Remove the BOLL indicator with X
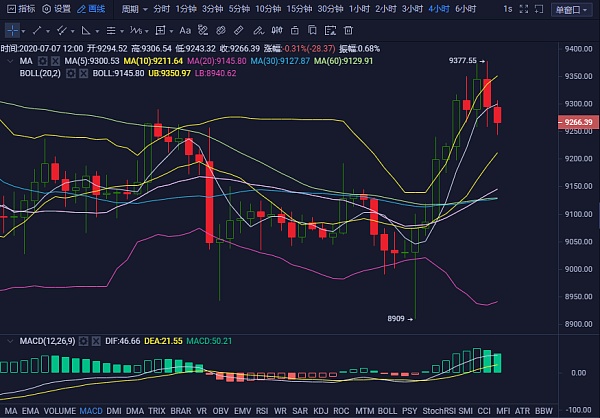The image size is (600, 418). click(x=83, y=73)
